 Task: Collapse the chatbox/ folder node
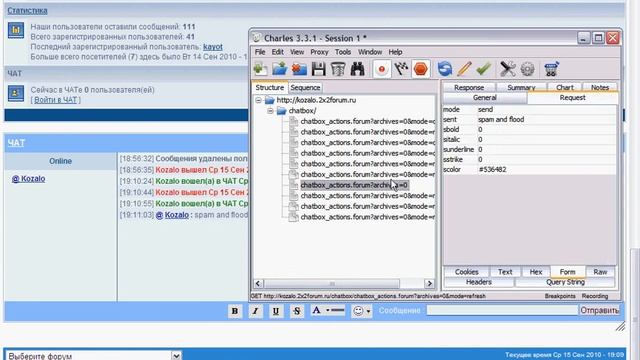(270, 111)
